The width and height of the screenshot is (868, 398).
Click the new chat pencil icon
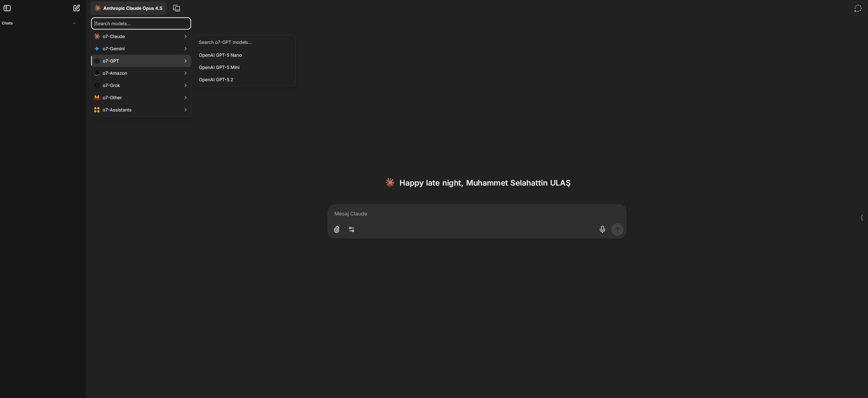pos(76,8)
